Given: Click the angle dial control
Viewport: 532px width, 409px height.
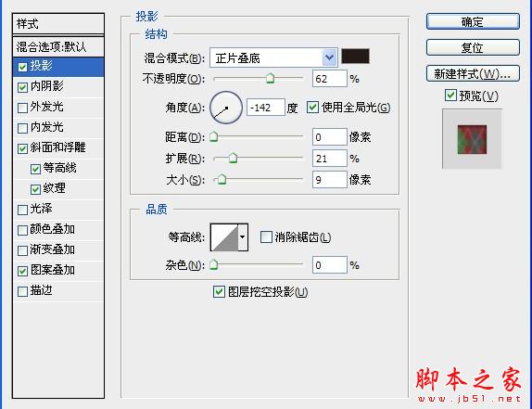Looking at the screenshot, I should (226, 108).
